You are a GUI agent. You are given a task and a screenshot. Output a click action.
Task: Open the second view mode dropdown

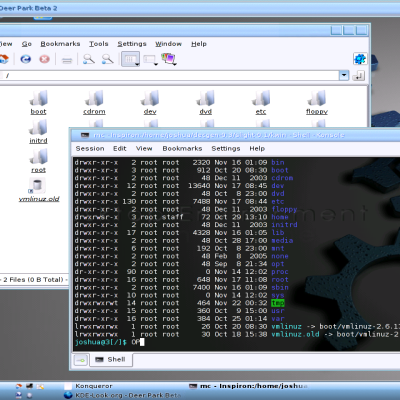150,60
